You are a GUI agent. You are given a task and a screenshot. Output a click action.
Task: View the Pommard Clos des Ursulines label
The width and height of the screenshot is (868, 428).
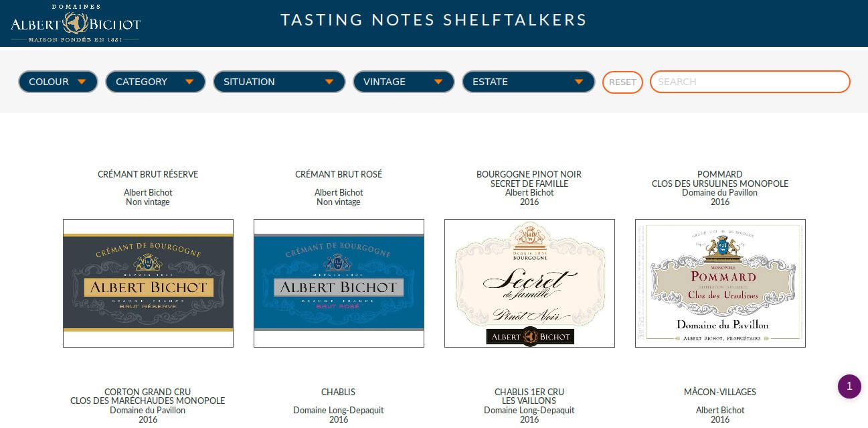(x=720, y=283)
